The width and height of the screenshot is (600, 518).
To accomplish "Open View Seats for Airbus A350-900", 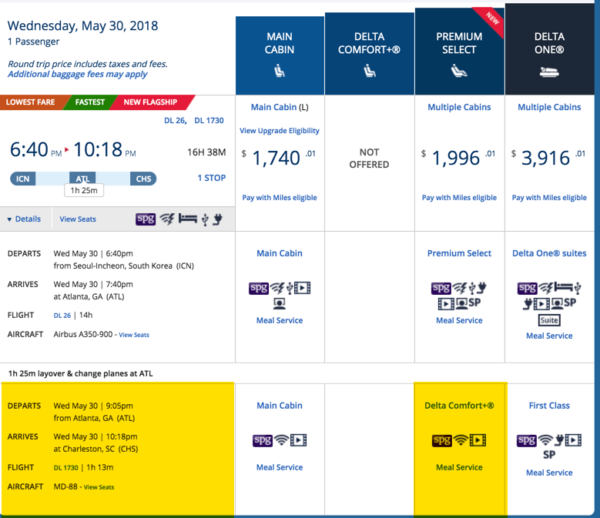I will pos(134,335).
